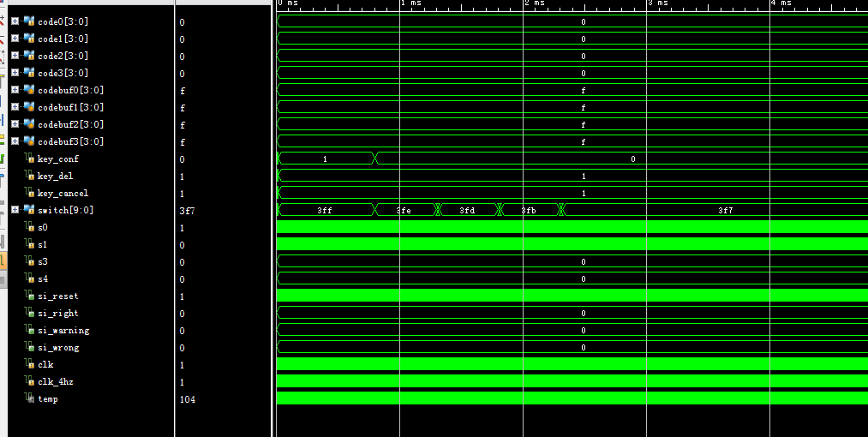
Task: Click the icon beside the temp signal
Action: coord(31,398)
